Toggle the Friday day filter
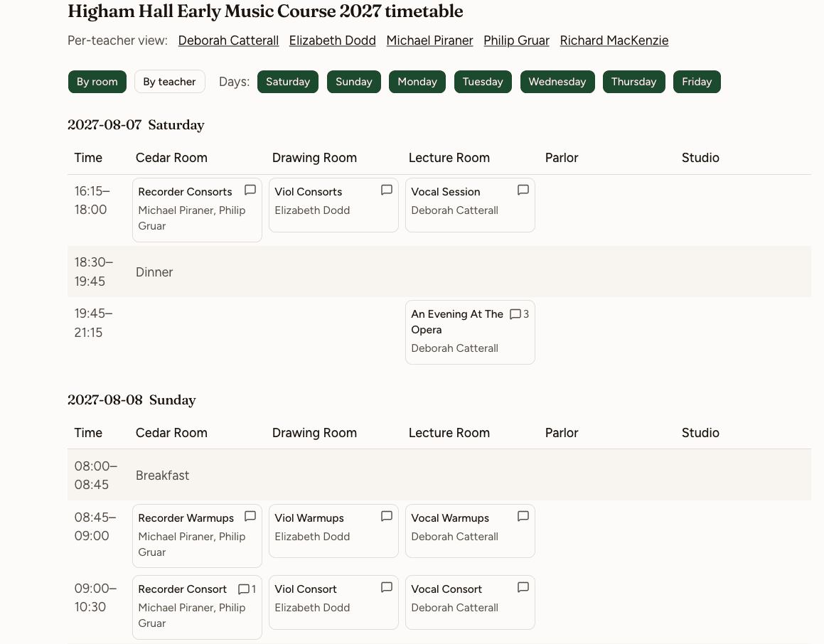 697,82
